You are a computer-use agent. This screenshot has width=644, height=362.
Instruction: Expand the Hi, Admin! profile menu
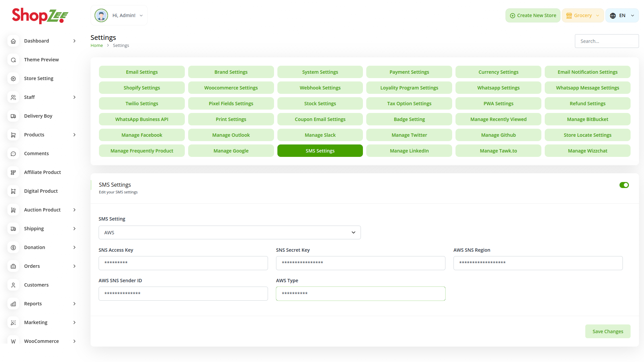119,15
